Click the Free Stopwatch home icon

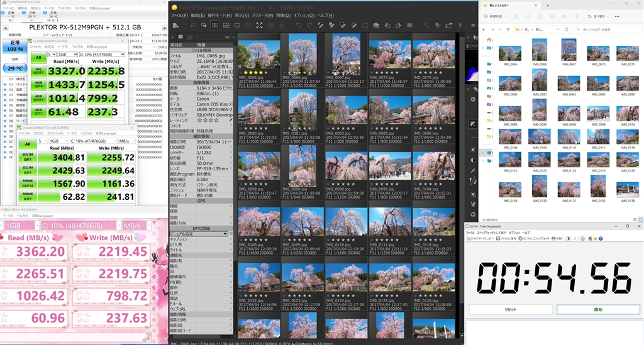click(590, 238)
